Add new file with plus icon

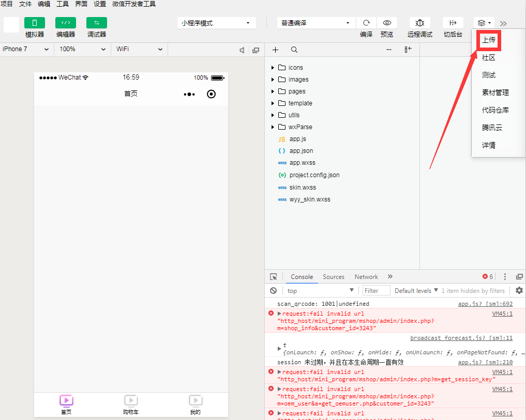click(x=275, y=50)
